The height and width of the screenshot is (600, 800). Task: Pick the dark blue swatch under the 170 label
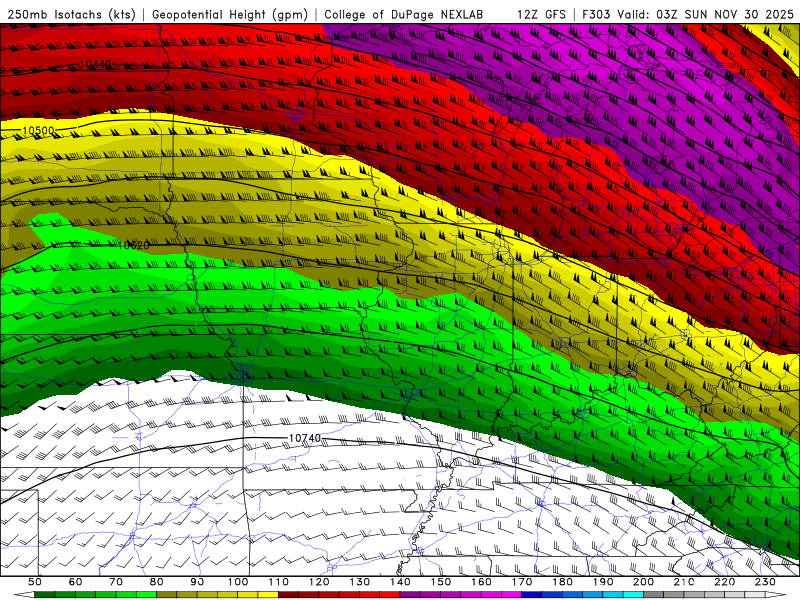(532, 595)
